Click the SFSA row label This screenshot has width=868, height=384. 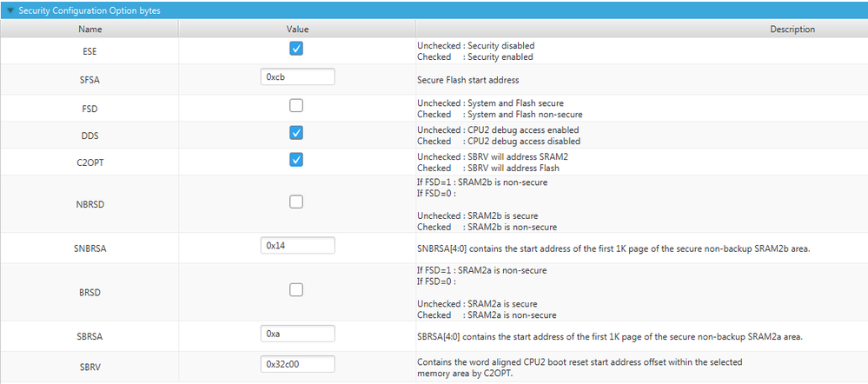tap(89, 79)
